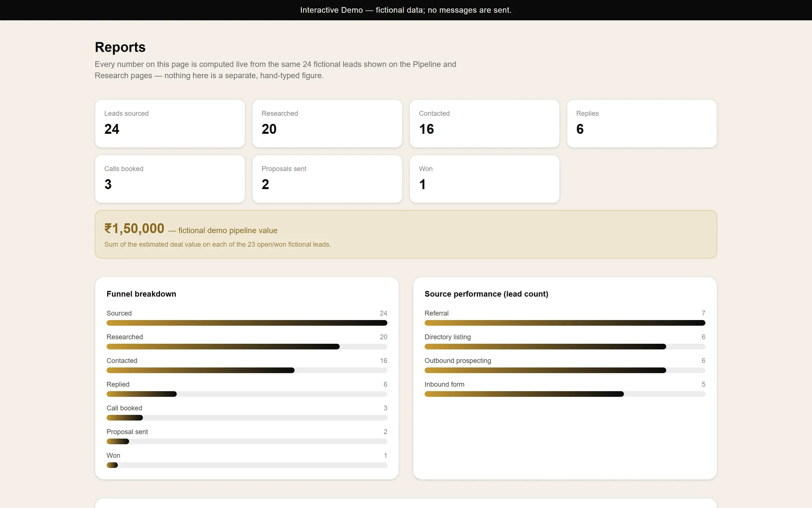
Task: Click the Proposal sent label in Funnel breakdown
Action: pos(127,432)
